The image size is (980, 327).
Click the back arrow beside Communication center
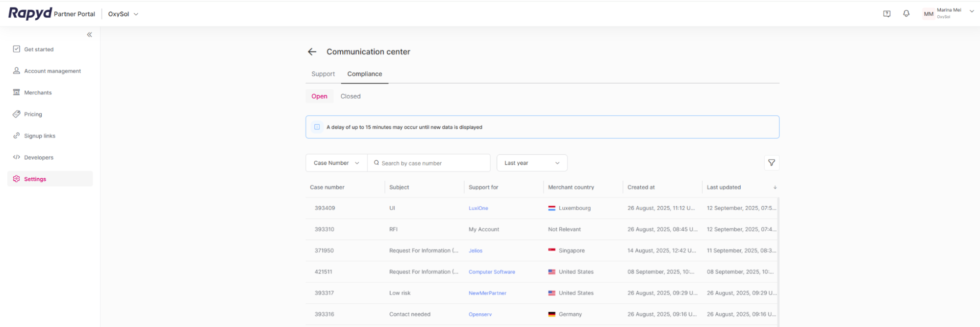[312, 52]
